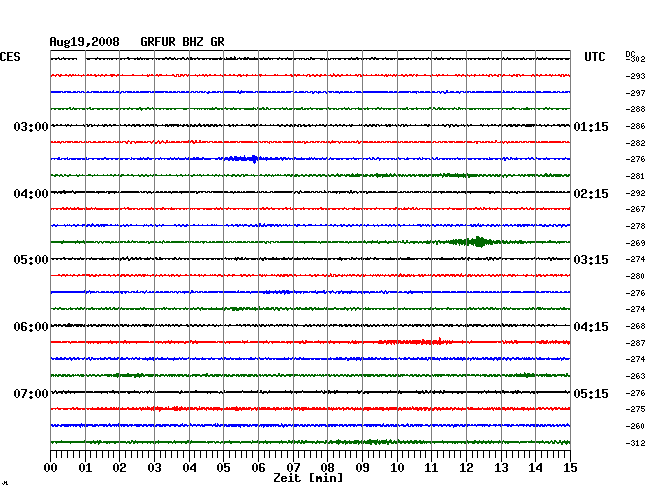Viewport: 650px width, 494px height.
Task: Select minute 13 on the x-axis
Action: (x=501, y=467)
